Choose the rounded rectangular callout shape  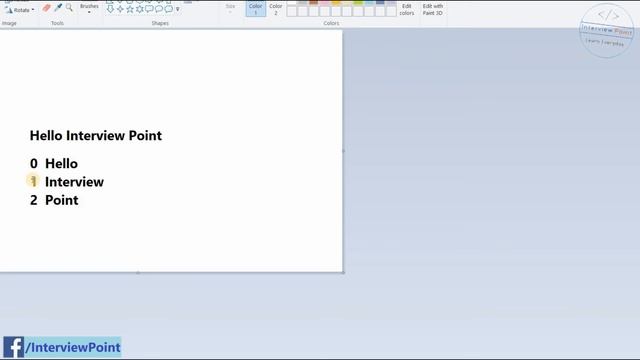[x=149, y=9]
